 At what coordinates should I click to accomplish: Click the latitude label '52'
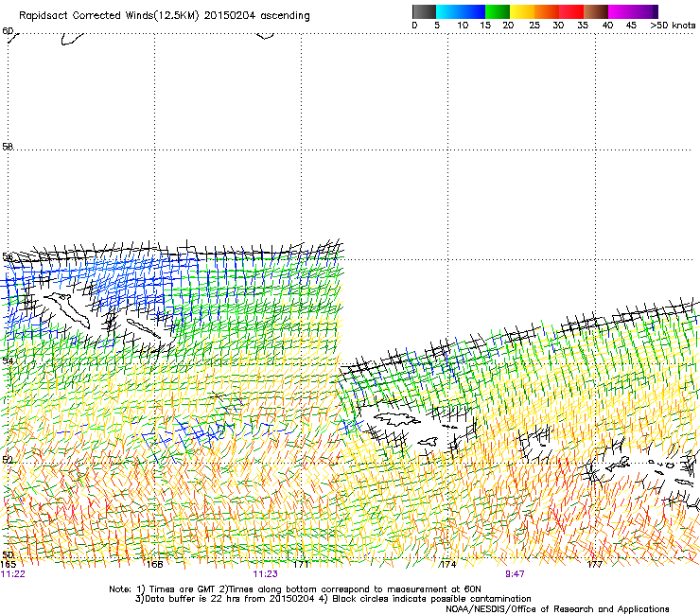[8, 460]
